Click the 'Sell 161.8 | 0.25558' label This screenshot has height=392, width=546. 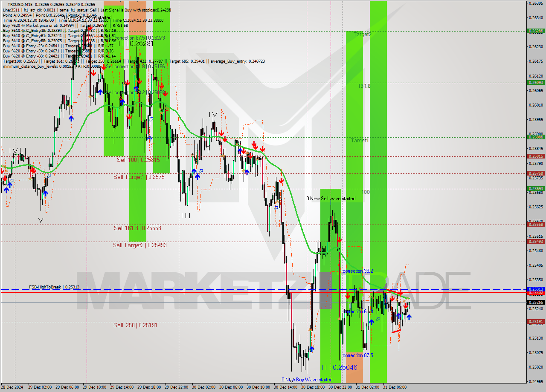pos(137,228)
